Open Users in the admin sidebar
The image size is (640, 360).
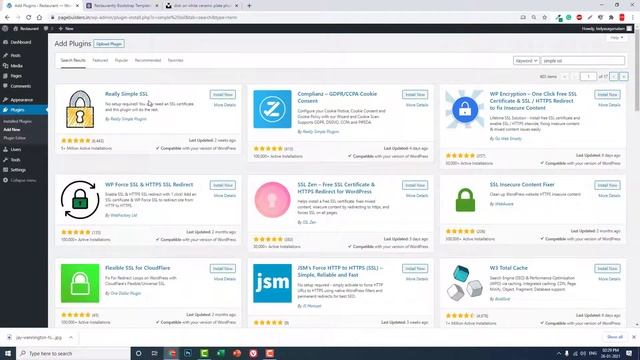[16, 150]
